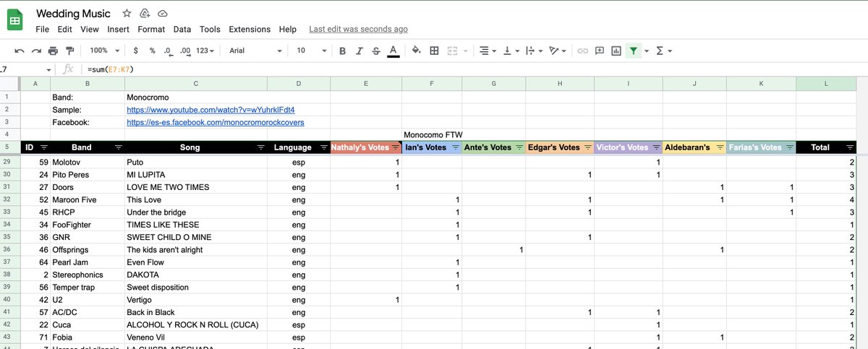Undo the last action

pyautogui.click(x=19, y=51)
